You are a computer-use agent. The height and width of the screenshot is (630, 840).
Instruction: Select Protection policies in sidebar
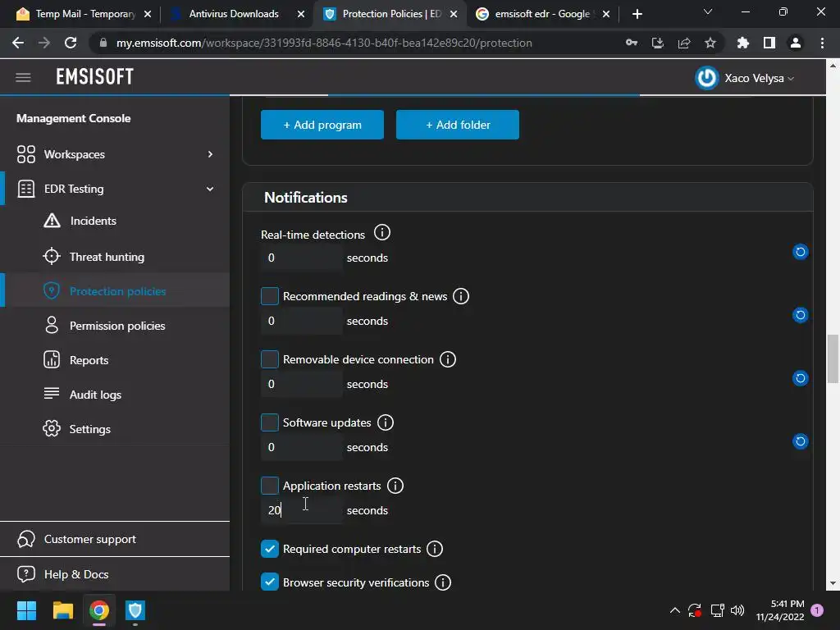pyautogui.click(x=117, y=291)
